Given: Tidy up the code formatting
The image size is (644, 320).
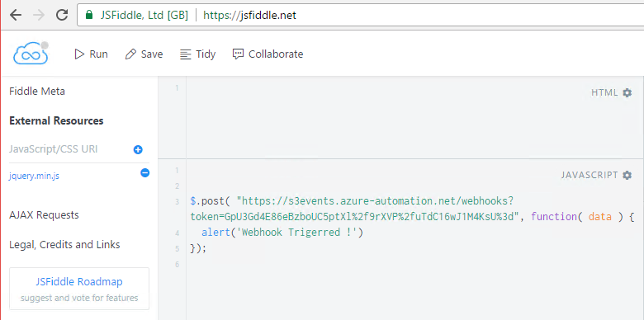Looking at the screenshot, I should [x=197, y=54].
